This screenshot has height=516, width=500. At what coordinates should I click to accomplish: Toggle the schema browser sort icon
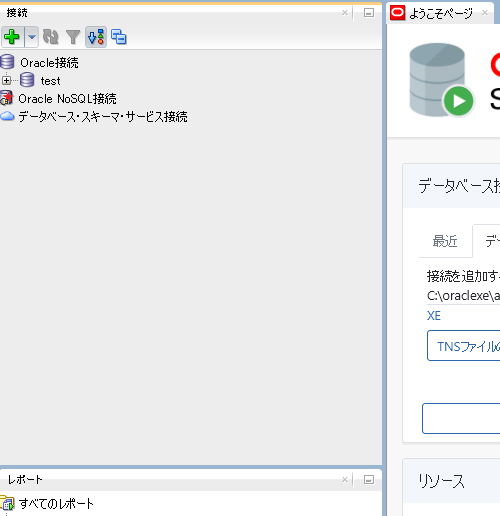[96, 37]
